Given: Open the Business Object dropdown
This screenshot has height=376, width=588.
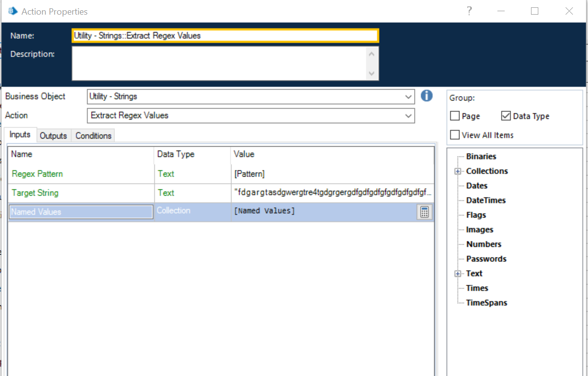Looking at the screenshot, I should (408, 96).
